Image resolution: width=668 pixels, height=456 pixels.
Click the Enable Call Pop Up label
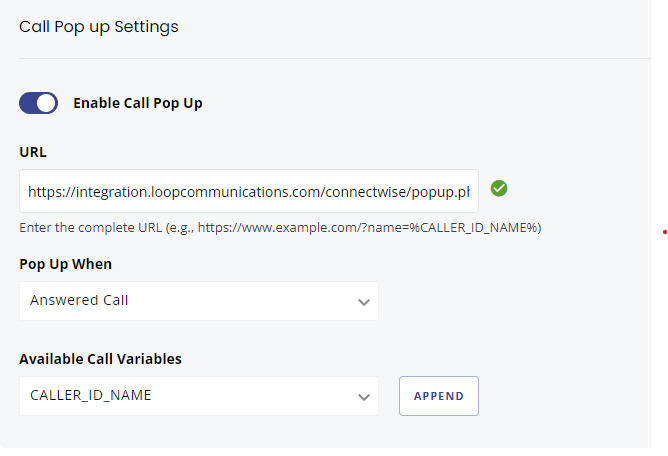point(138,103)
